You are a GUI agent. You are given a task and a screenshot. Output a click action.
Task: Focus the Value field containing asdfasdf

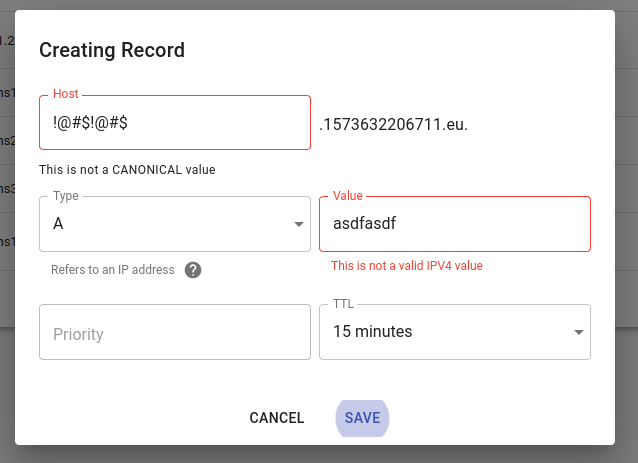pos(455,224)
